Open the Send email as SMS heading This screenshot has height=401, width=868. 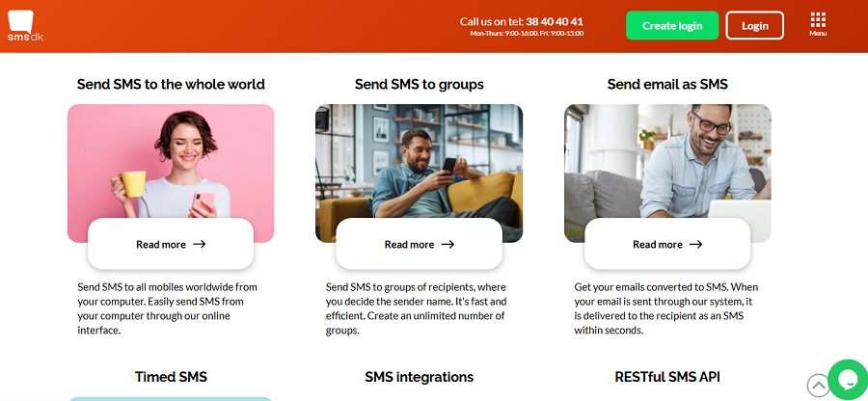coord(667,84)
